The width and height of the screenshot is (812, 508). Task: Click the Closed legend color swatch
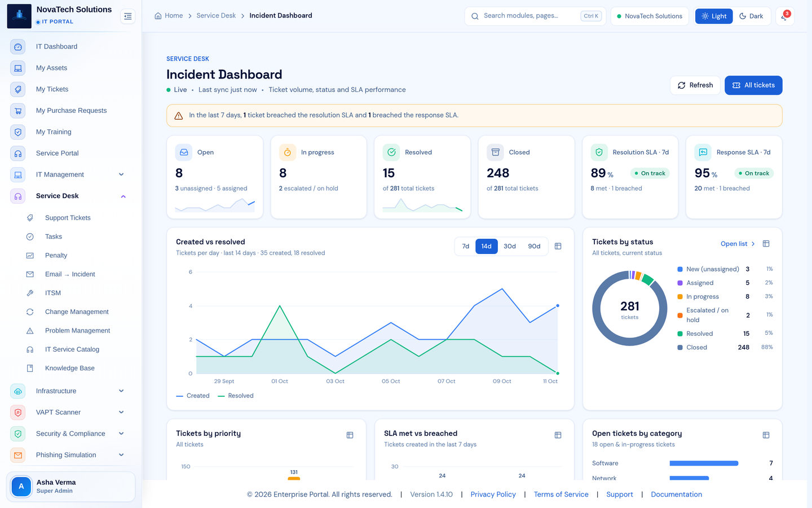tap(680, 348)
